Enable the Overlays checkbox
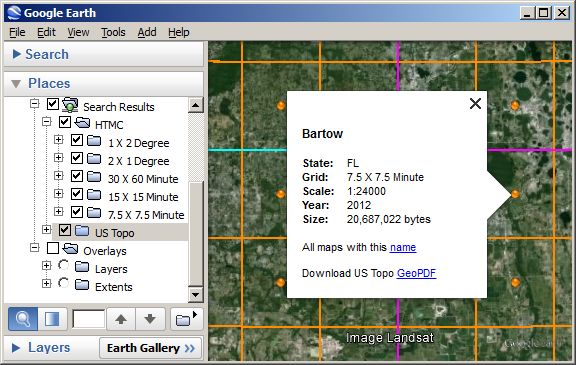 (53, 248)
